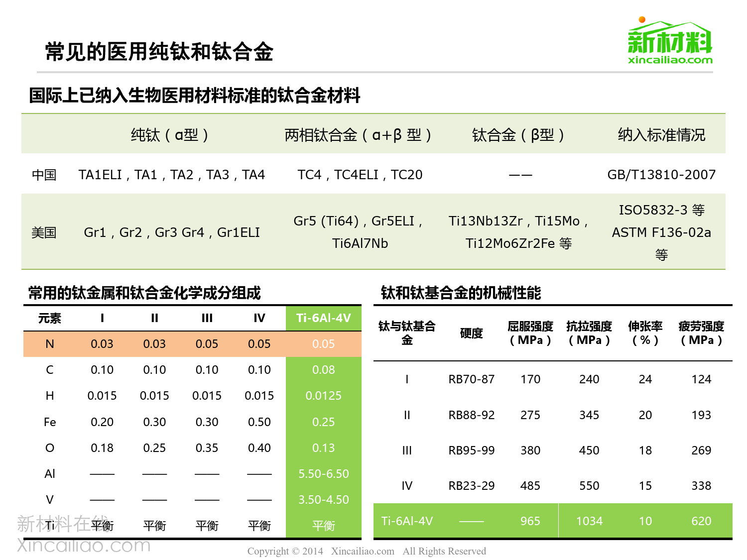Click the tensile strength value 1034
747x560 pixels.
(x=589, y=521)
